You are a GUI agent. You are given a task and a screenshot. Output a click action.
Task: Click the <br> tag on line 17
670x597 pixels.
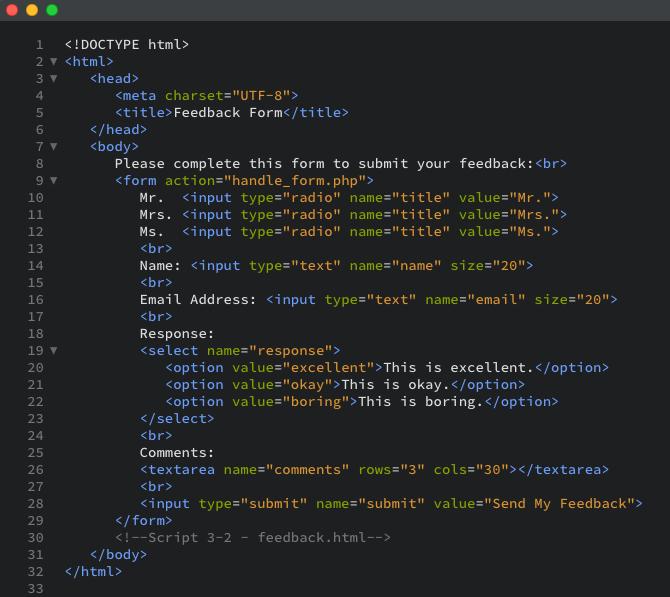(x=156, y=317)
